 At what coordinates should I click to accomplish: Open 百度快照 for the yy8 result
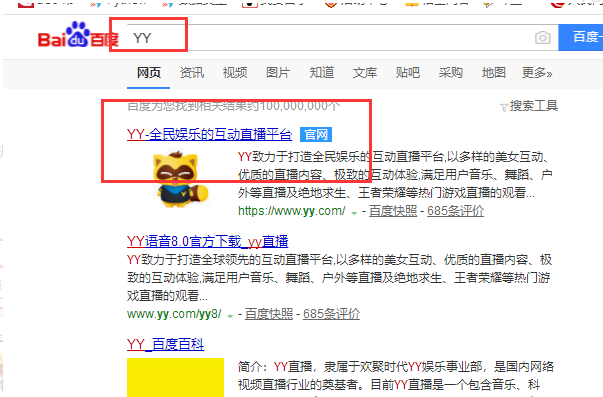click(269, 314)
